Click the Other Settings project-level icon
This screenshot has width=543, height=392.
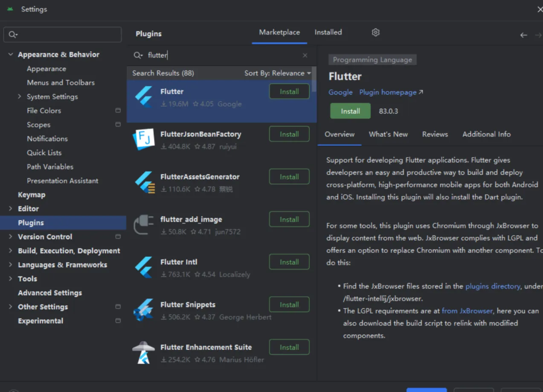(x=118, y=306)
